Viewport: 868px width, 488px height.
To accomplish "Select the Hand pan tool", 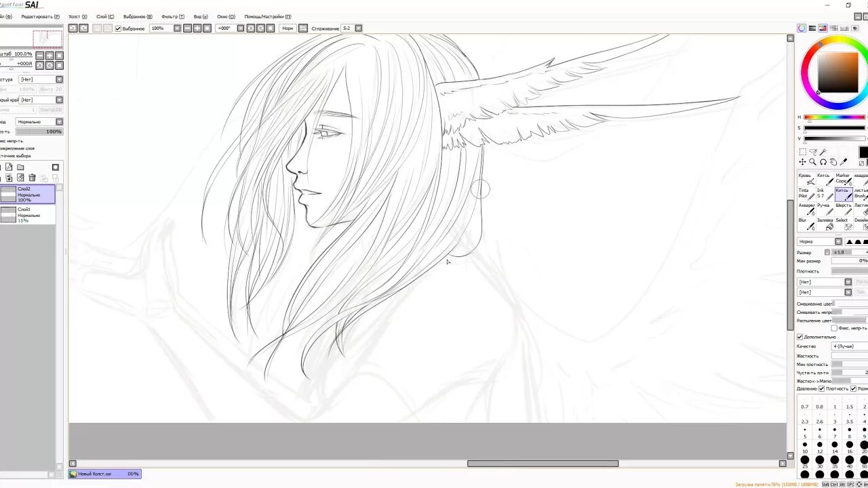I will (833, 163).
